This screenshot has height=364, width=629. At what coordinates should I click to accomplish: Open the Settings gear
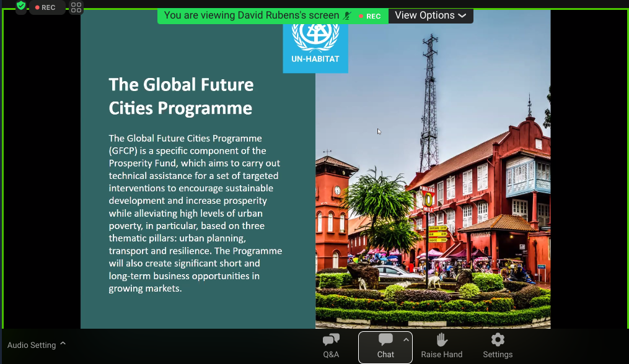tap(498, 345)
